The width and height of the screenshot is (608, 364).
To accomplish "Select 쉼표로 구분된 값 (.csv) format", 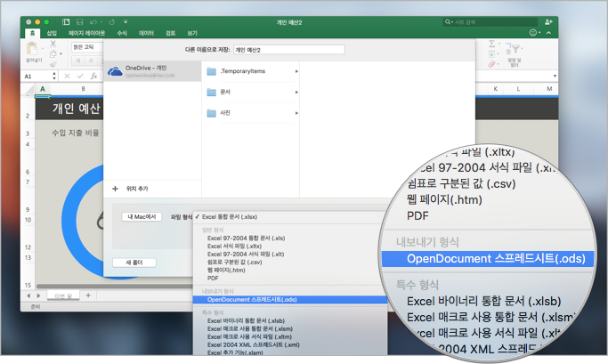I will point(289,262).
